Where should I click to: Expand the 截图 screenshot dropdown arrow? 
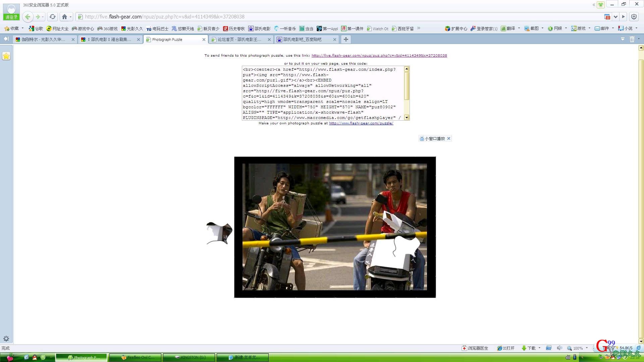tap(542, 28)
